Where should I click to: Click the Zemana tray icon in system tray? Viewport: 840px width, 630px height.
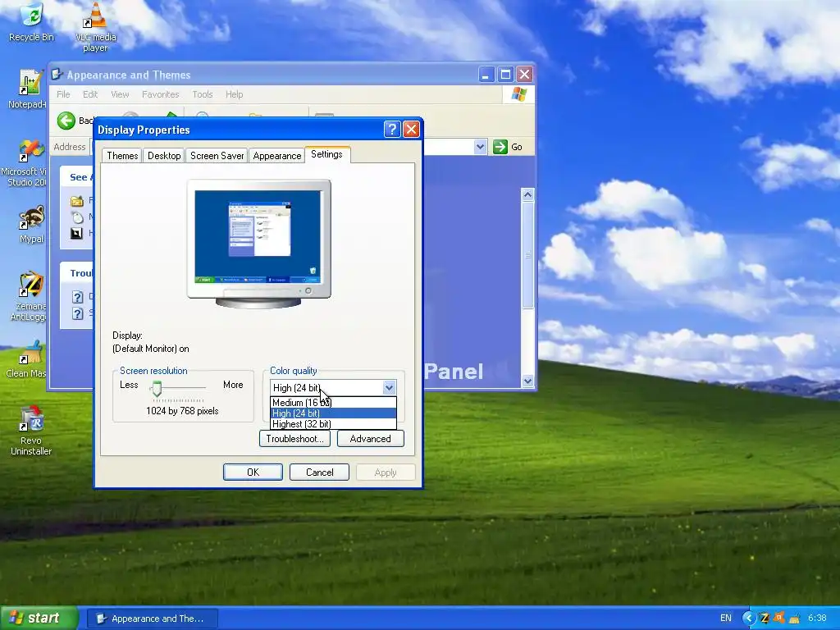click(x=765, y=619)
